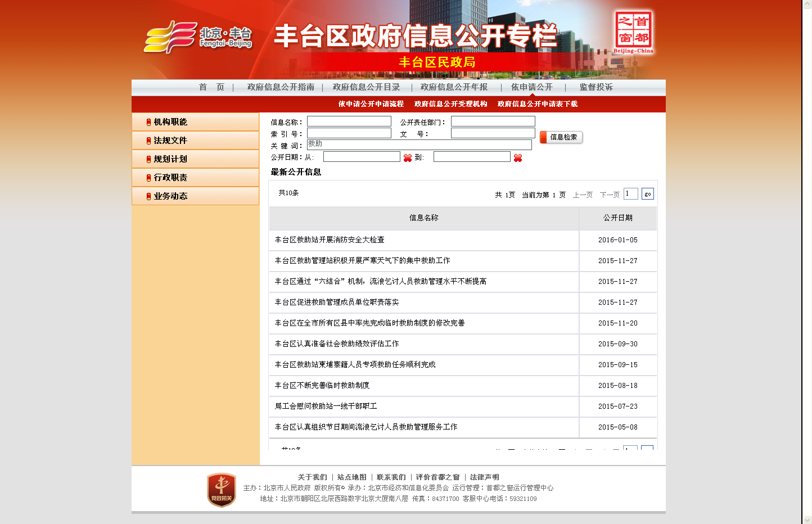Select 法规文件 in the left sidebar
Viewport: 812px width, 524px height.
[x=170, y=141]
